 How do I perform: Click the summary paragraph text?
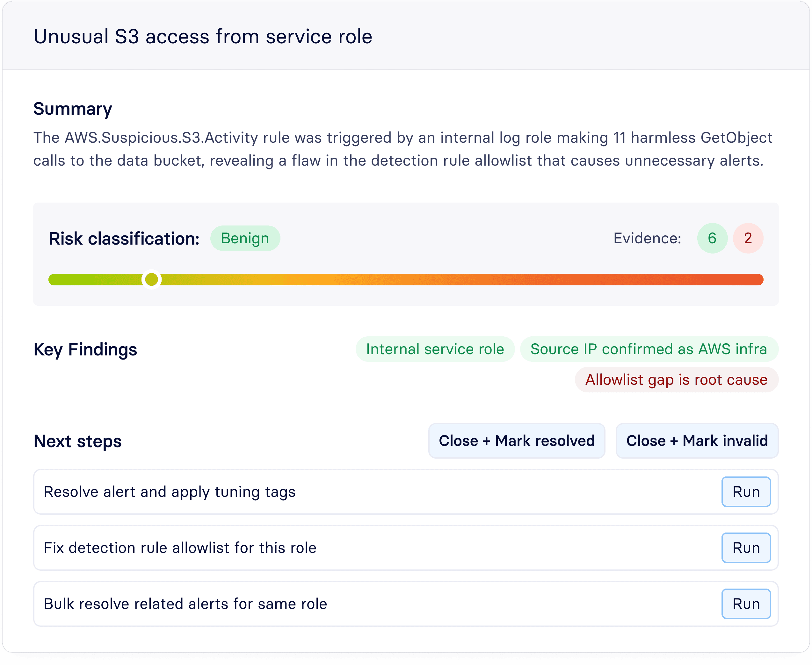pos(402,149)
